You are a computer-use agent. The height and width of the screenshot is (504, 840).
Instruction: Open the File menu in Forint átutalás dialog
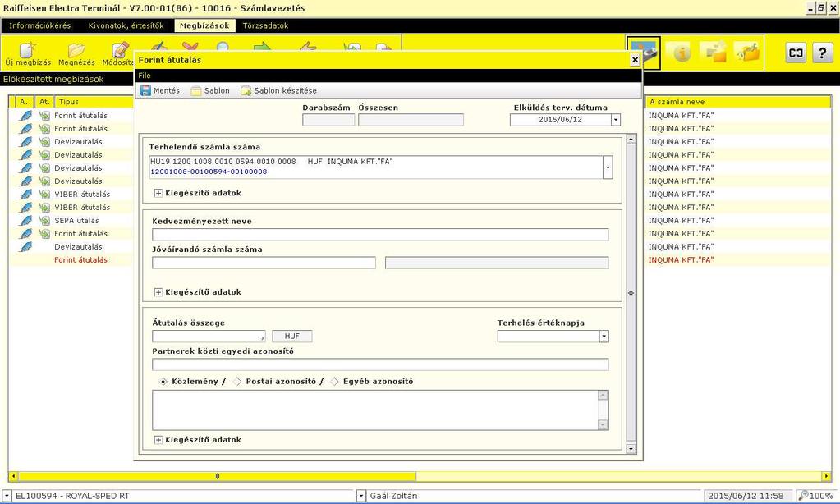(x=145, y=76)
